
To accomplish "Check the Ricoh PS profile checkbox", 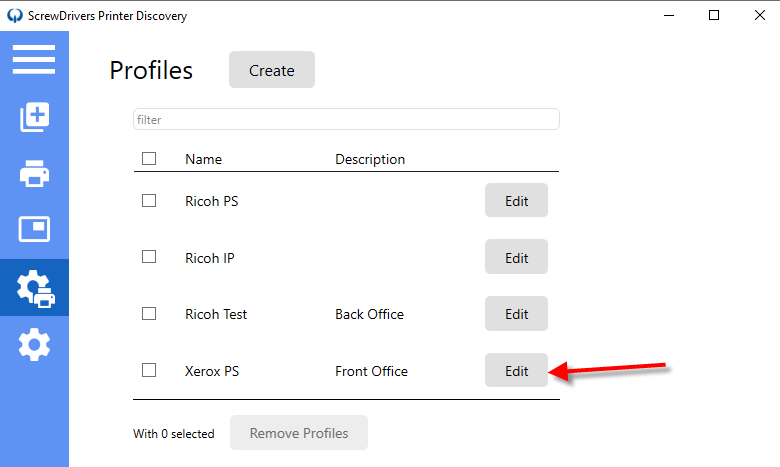I will [149, 200].
